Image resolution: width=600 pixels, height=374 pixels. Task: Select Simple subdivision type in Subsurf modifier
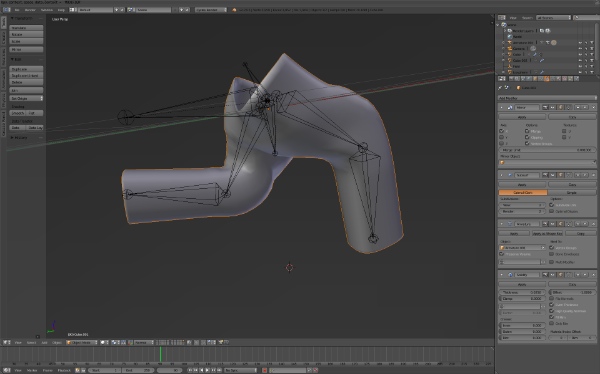tap(572, 193)
